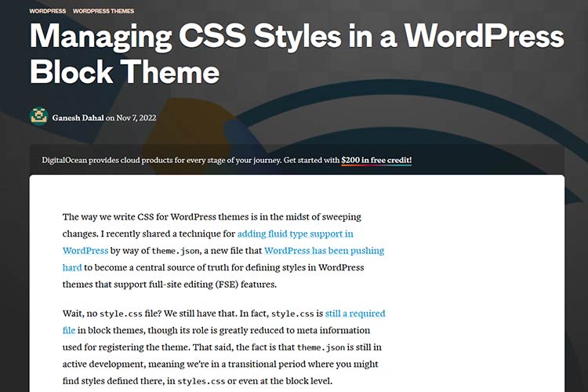Click the DigitalOcean banner text

[x=188, y=160]
